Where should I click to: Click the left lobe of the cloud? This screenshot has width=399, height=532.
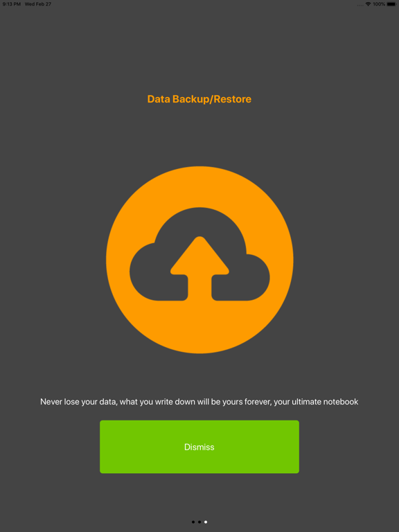point(146,272)
